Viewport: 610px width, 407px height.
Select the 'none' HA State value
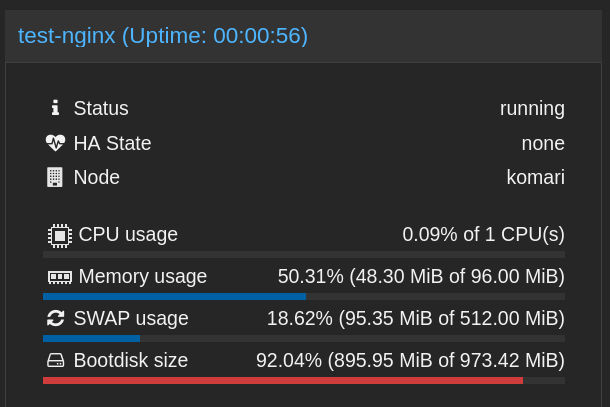[x=543, y=143]
